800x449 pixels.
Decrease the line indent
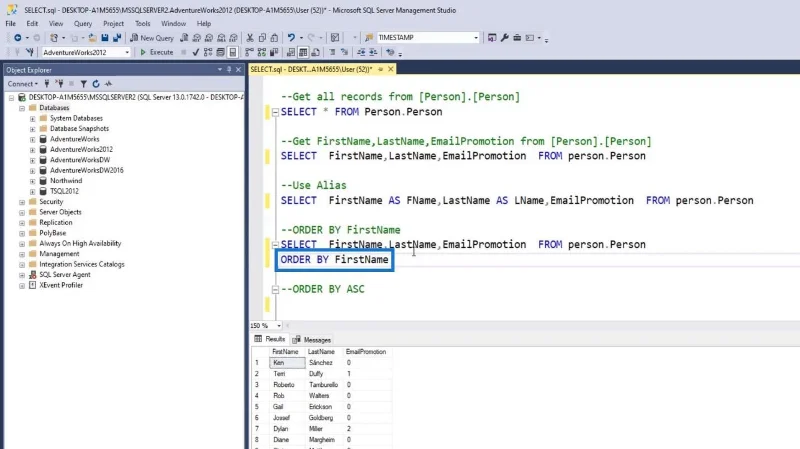[x=361, y=52]
